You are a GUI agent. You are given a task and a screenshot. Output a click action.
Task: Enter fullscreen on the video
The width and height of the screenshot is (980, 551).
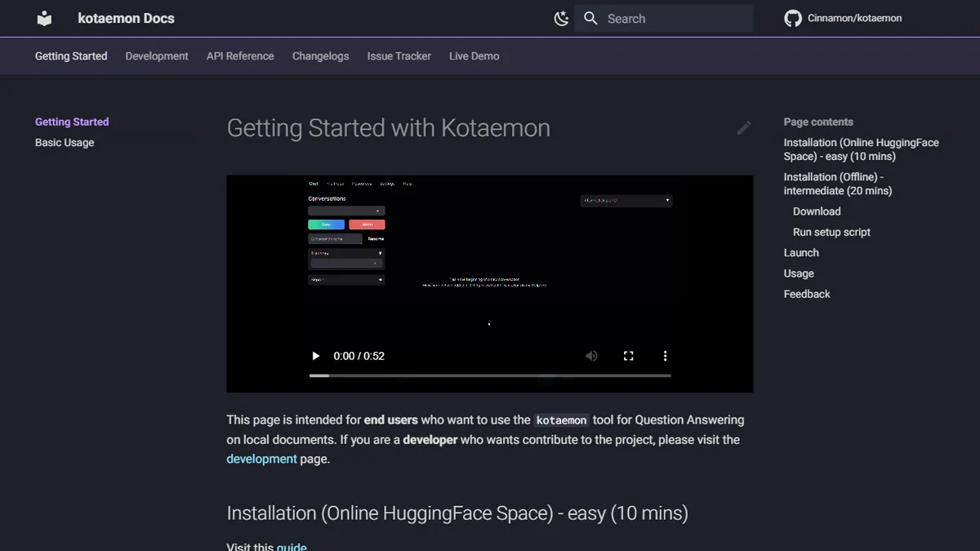click(628, 356)
